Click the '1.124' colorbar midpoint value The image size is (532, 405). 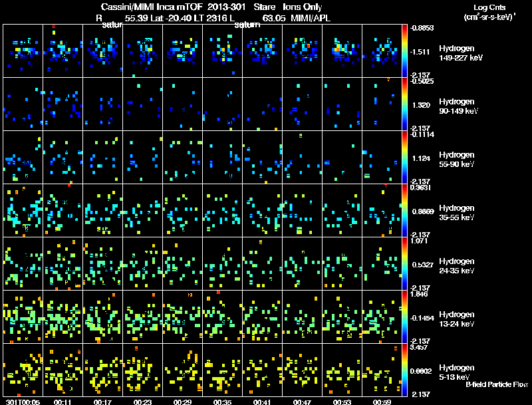pos(421,158)
